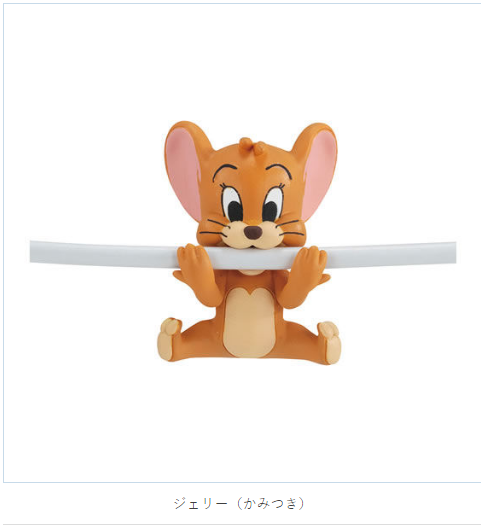Click the cable's right end

(450, 253)
